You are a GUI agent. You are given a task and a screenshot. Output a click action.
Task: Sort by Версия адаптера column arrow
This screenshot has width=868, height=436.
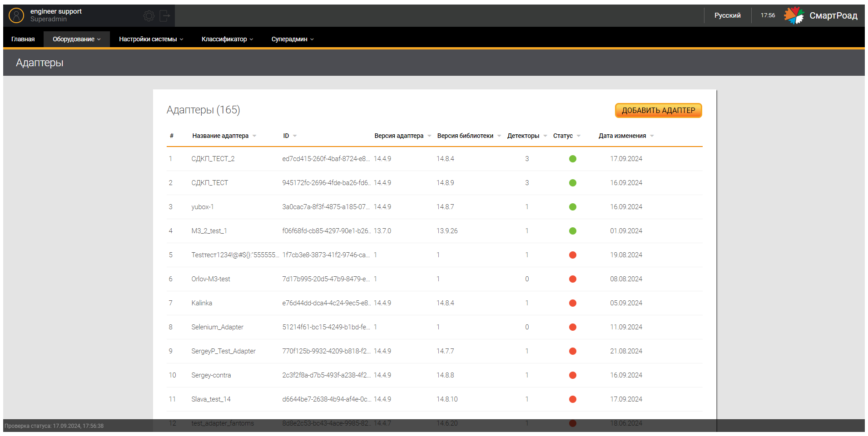(429, 136)
